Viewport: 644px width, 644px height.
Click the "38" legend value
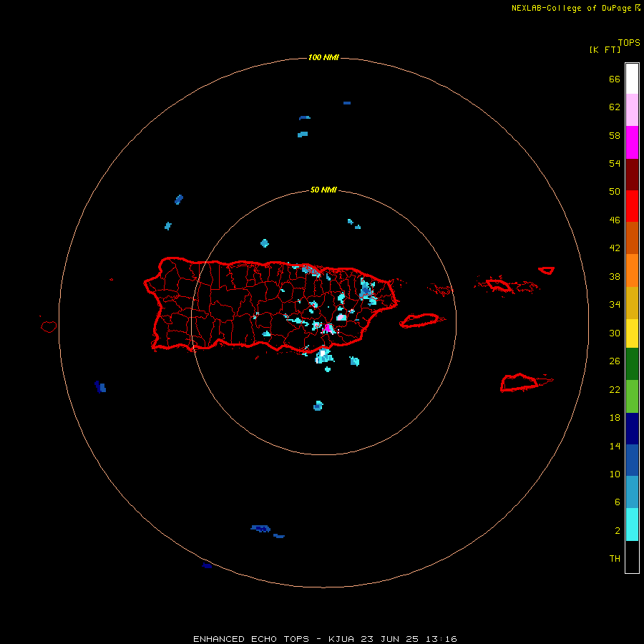(x=615, y=277)
